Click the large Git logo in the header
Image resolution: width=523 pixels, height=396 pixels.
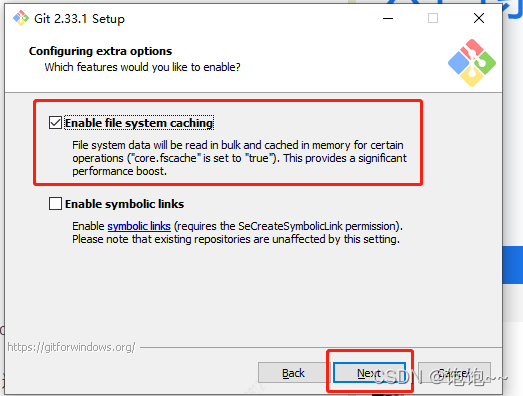point(472,63)
